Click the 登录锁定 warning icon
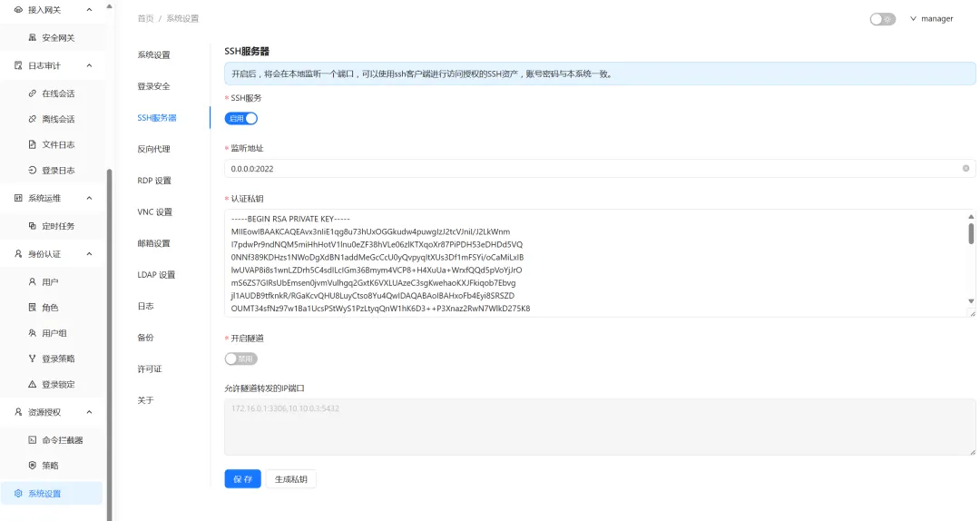This screenshot has width=980, height=521. (x=33, y=384)
